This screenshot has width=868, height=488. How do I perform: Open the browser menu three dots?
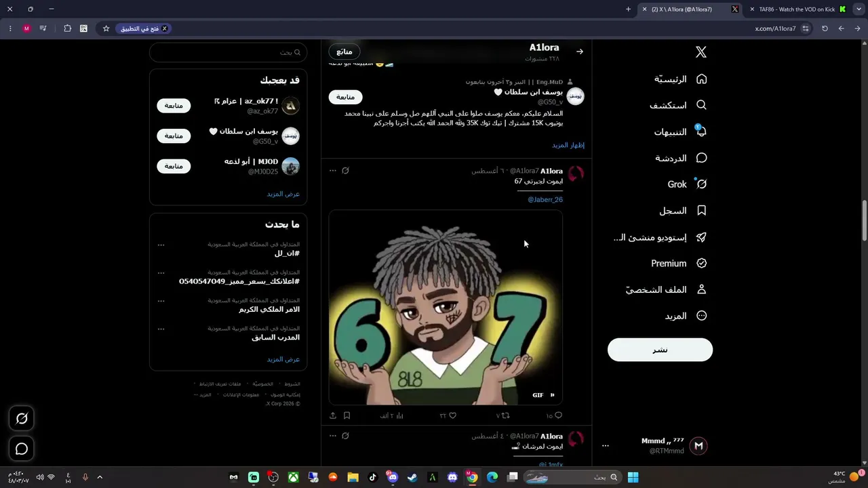tap(10, 28)
